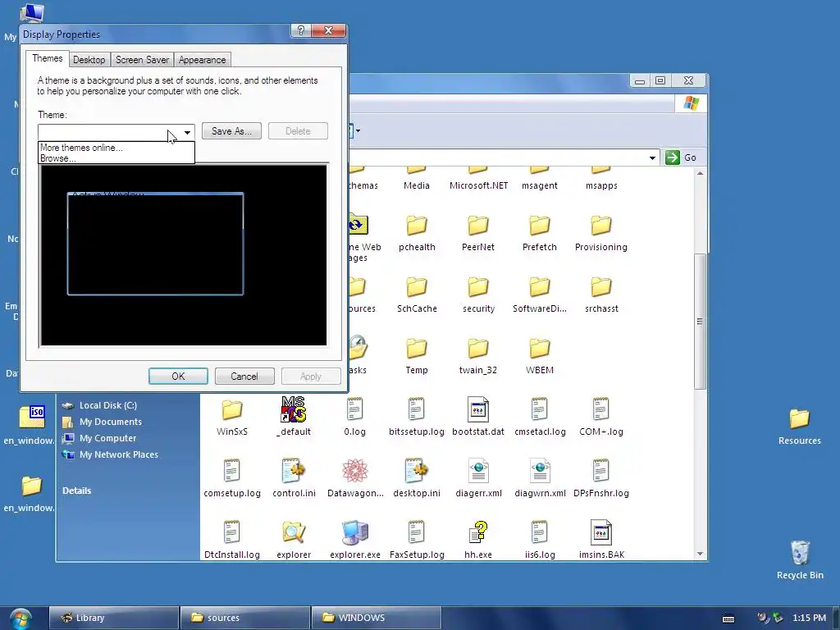840x630 pixels.
Task: Select the WinSxS folder
Action: (232, 418)
